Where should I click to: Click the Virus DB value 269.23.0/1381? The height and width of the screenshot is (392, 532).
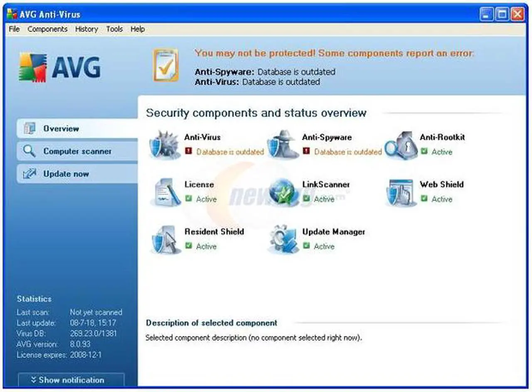(94, 333)
